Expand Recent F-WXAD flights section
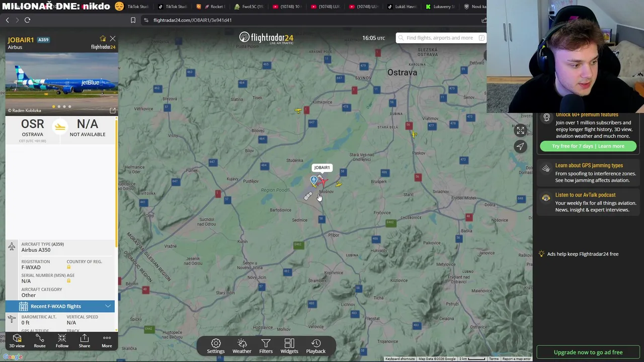The image size is (644, 362). point(60,306)
